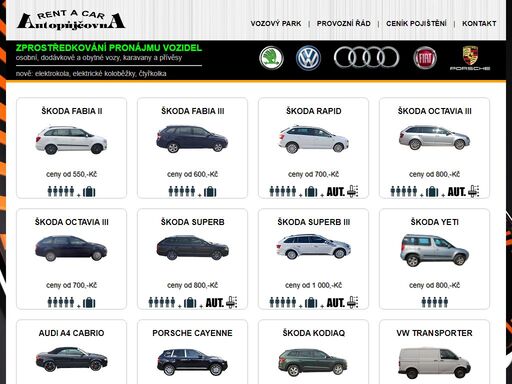
Task: Open Škoda Kodiaq title link
Action: [314, 333]
